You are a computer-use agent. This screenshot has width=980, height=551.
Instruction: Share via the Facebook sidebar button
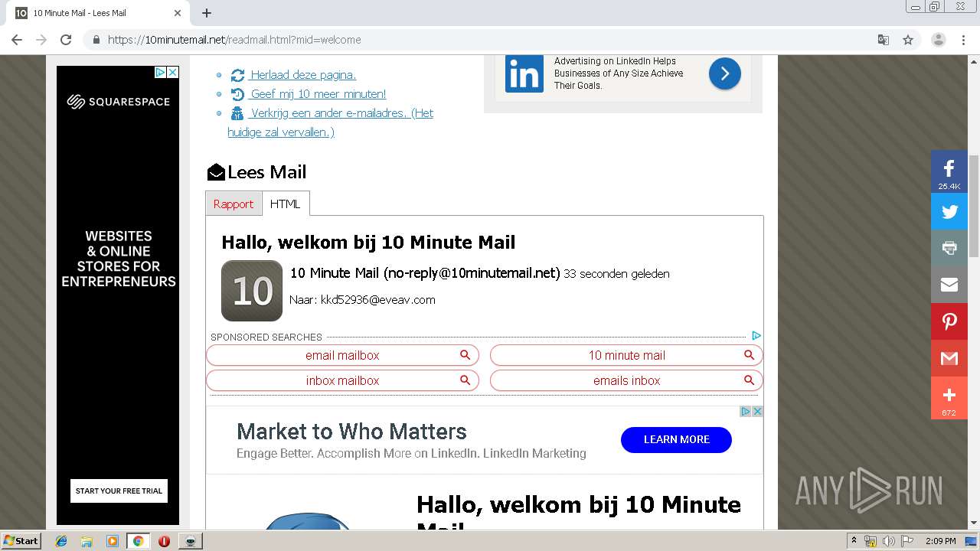[x=949, y=172]
